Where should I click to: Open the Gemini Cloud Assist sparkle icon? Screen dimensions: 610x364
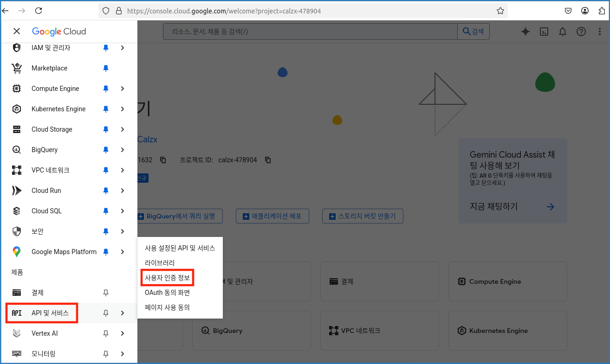point(525,32)
